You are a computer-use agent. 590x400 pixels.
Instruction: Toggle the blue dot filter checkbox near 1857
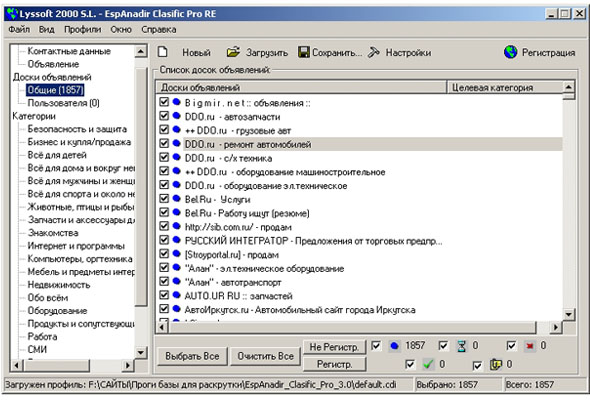tap(376, 345)
